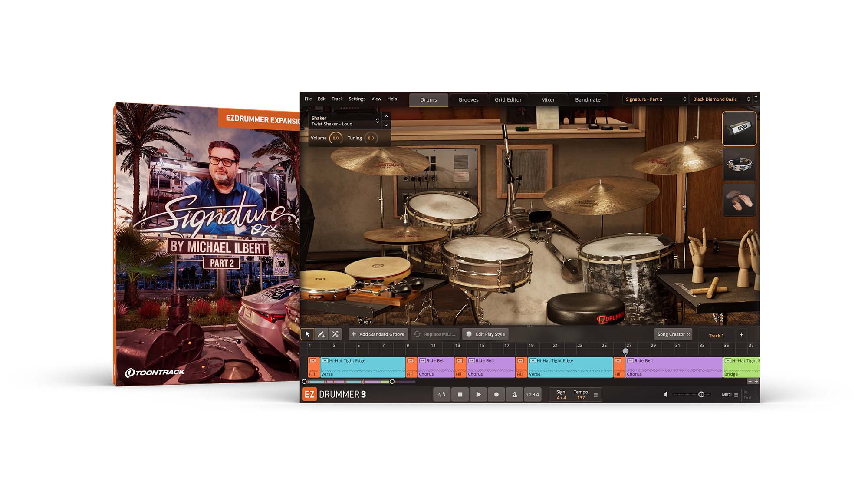Click Add Standard Groove button
This screenshot has width=868, height=485.
(378, 334)
